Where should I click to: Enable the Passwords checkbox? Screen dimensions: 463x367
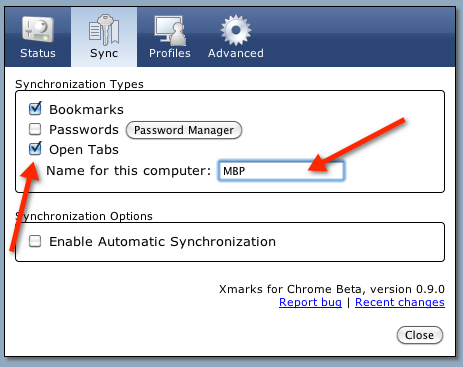pyautogui.click(x=35, y=129)
